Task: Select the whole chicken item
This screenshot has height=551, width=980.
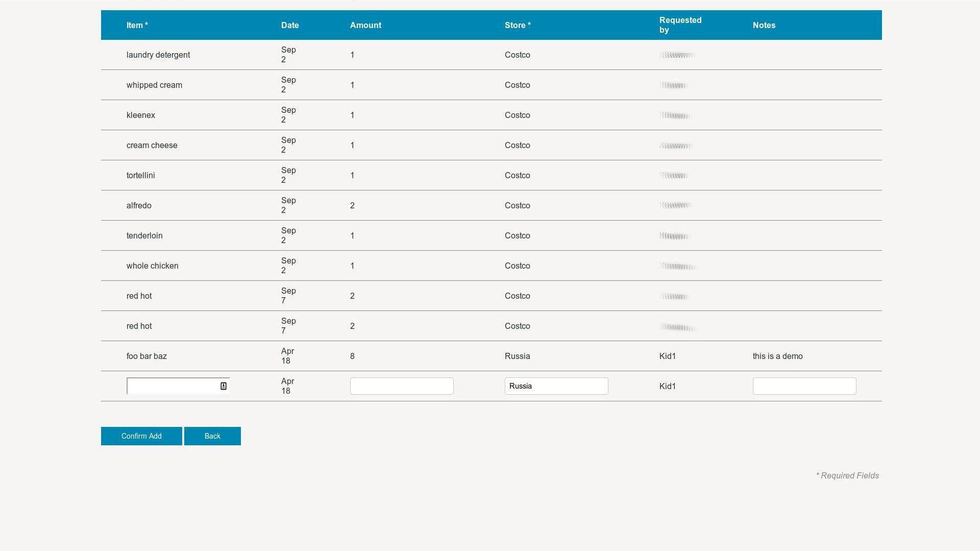Action: [153, 266]
